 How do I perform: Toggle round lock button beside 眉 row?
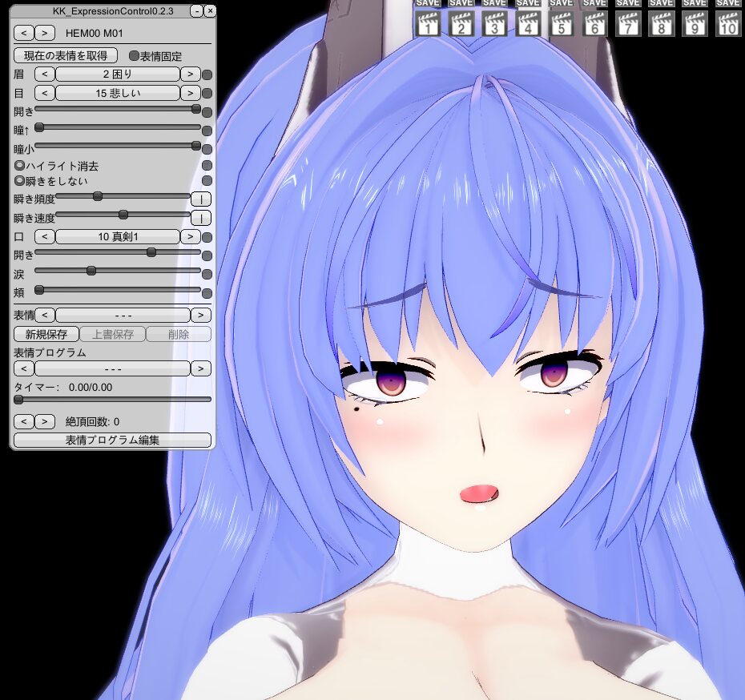pyautogui.click(x=207, y=74)
